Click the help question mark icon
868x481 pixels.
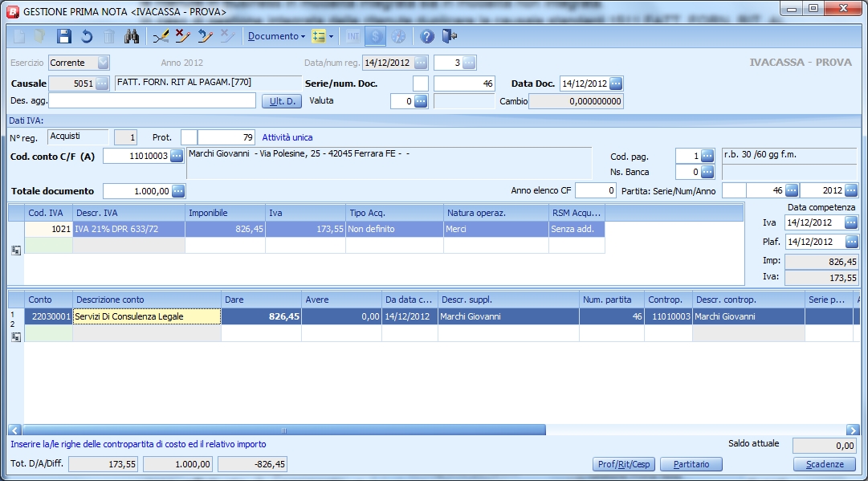click(426, 36)
